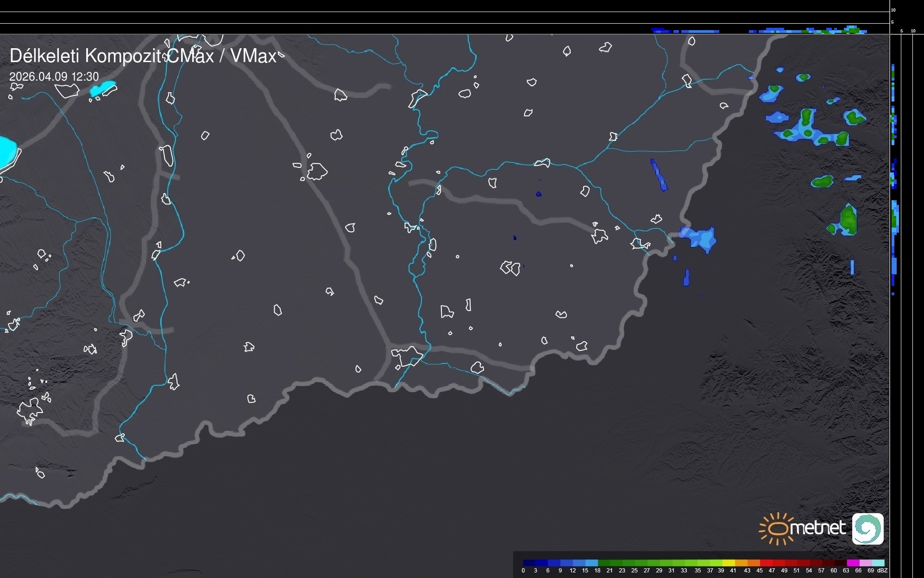Click the tiny dark blue echo dot mid-map

pos(538,194)
